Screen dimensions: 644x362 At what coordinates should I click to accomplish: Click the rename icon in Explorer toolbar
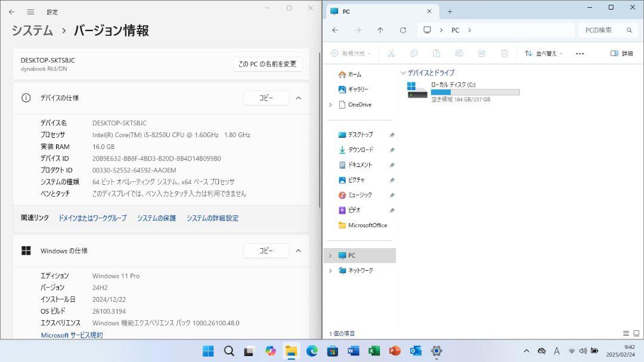tap(459, 54)
